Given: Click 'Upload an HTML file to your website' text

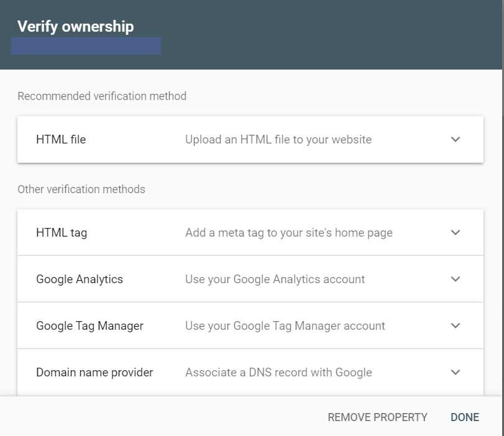Looking at the screenshot, I should [x=278, y=139].
